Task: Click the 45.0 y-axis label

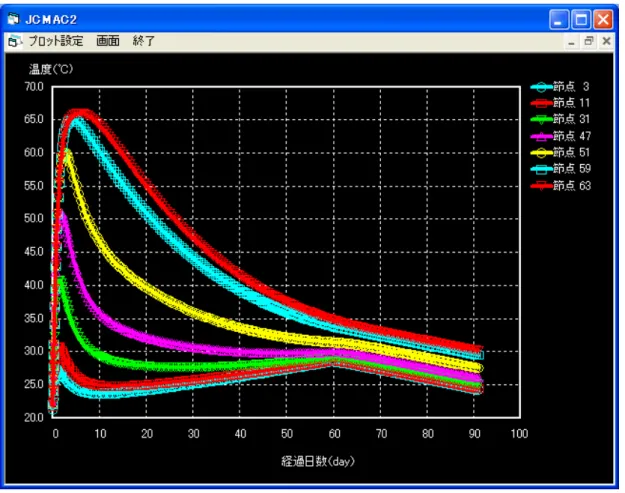Action: pos(34,251)
